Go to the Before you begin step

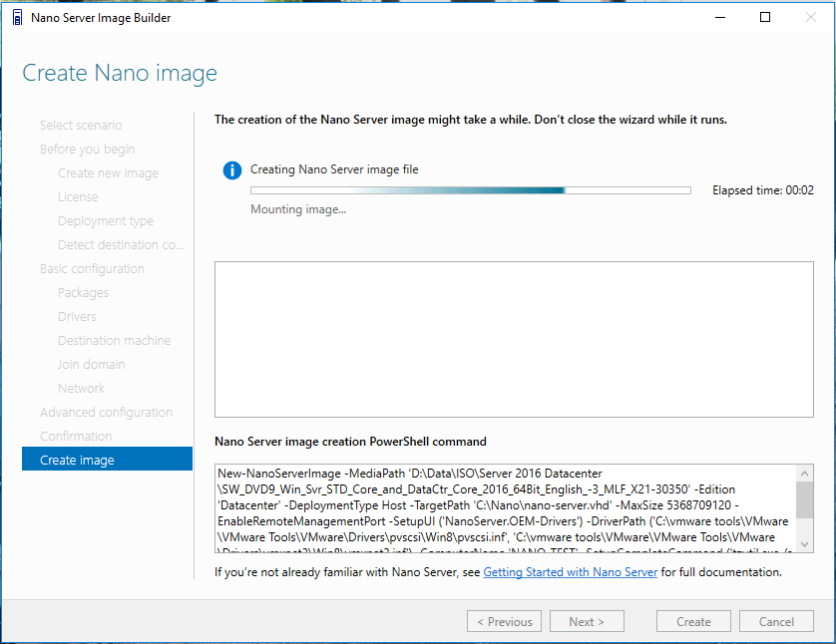click(x=88, y=150)
